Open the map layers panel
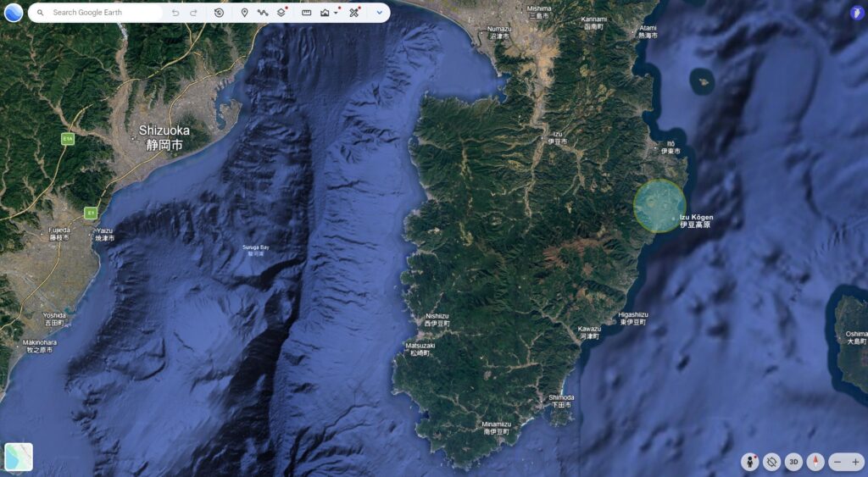Viewport: 868px width, 477px height. [x=281, y=13]
